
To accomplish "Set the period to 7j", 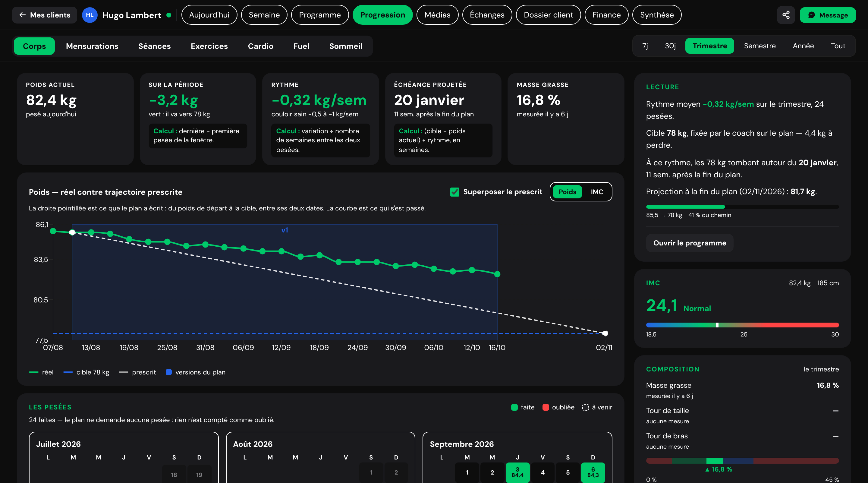I will pyautogui.click(x=645, y=46).
